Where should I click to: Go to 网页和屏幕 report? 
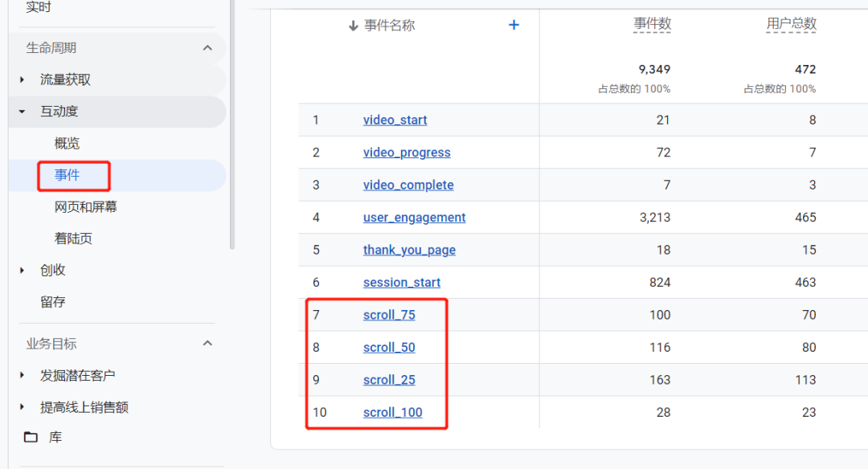tap(86, 207)
